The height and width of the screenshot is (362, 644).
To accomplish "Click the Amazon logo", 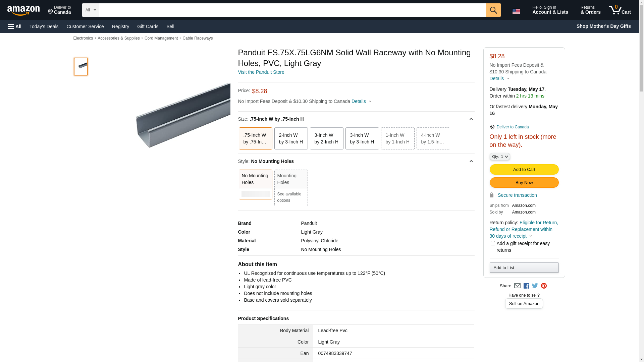I will (23, 10).
